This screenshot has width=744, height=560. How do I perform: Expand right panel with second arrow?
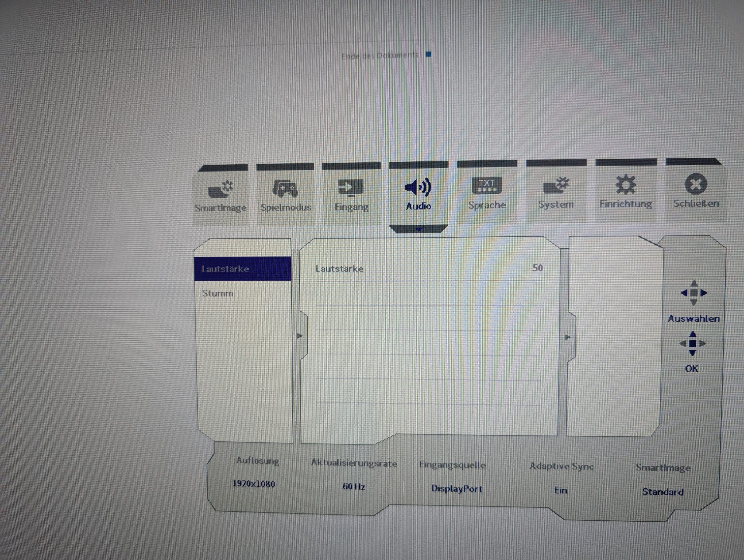click(x=567, y=337)
